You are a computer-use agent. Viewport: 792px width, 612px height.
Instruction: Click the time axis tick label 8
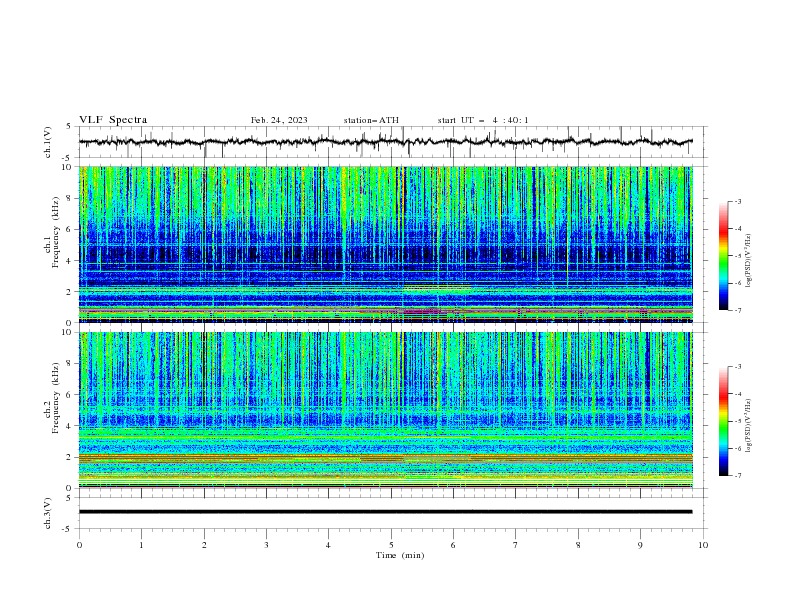pos(578,545)
